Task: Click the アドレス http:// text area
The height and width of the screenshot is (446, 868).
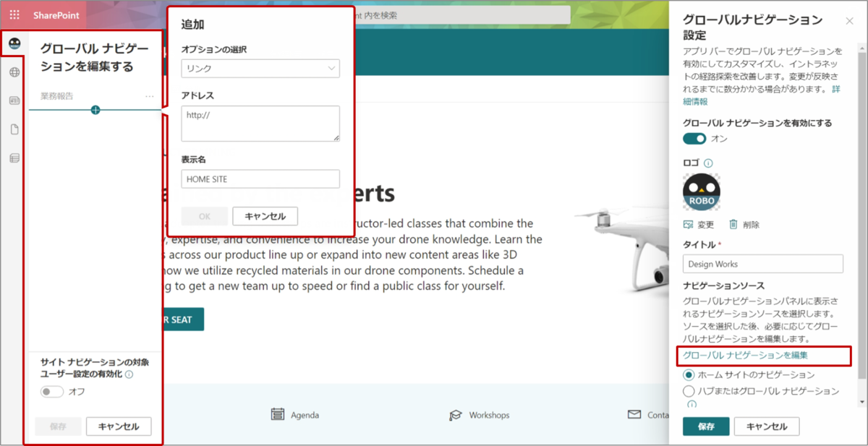Action: pyautogui.click(x=260, y=124)
